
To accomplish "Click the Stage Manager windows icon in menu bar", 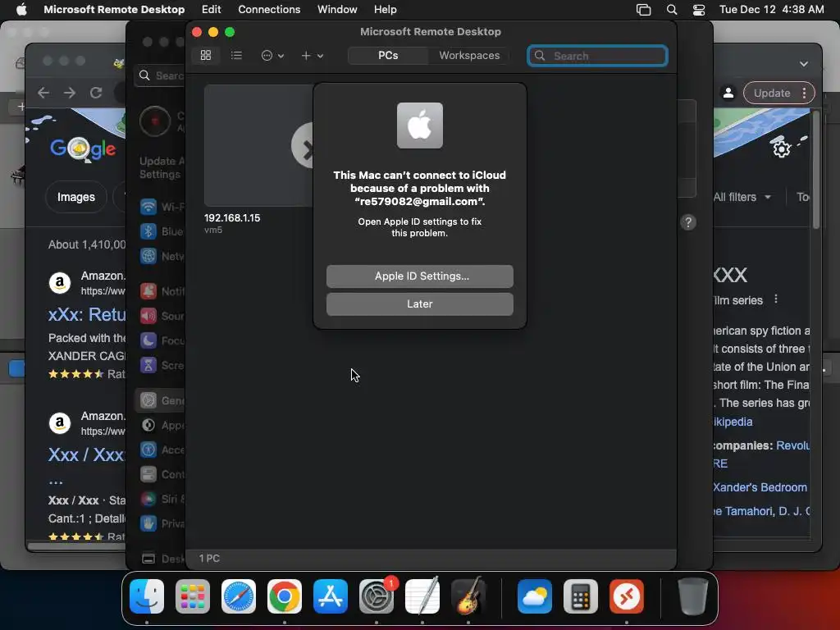I will click(x=643, y=10).
